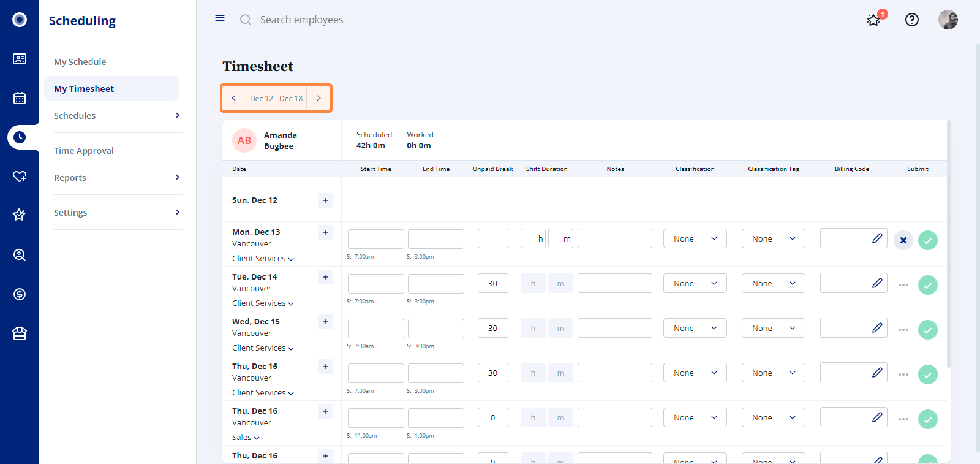
Task: Edit billing code for Mon, Dec 13
Action: tap(877, 239)
